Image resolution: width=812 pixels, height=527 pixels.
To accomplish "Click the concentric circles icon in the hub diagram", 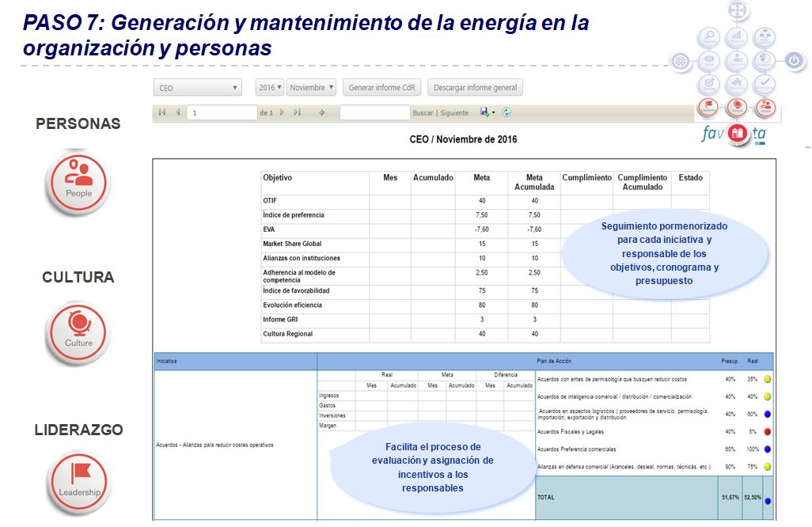I will tap(681, 62).
